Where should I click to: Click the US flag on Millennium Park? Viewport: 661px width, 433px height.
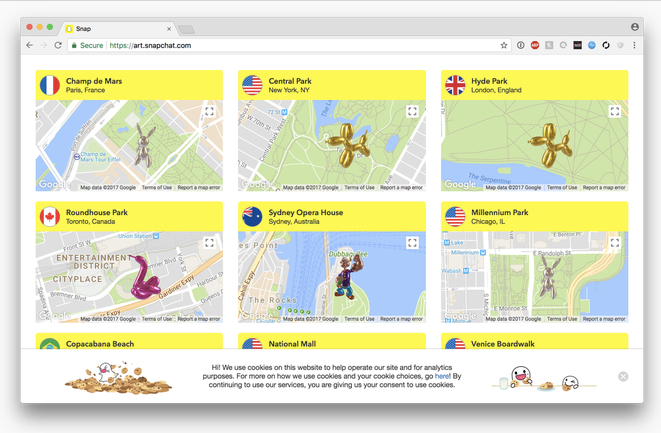pos(455,217)
